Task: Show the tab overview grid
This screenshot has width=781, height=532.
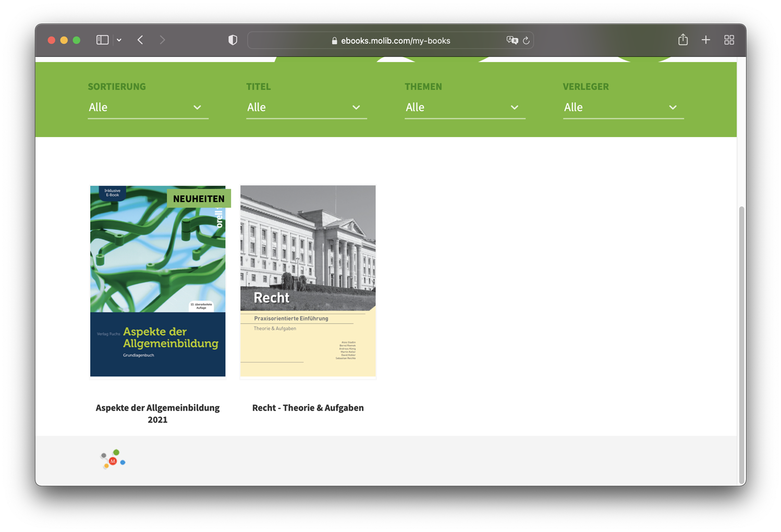Action: tap(729, 40)
